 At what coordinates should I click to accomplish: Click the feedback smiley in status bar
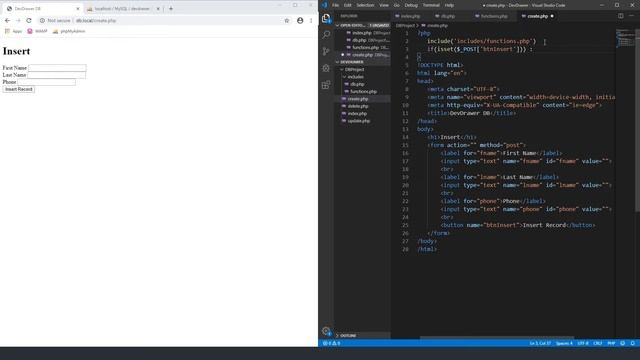[623, 343]
